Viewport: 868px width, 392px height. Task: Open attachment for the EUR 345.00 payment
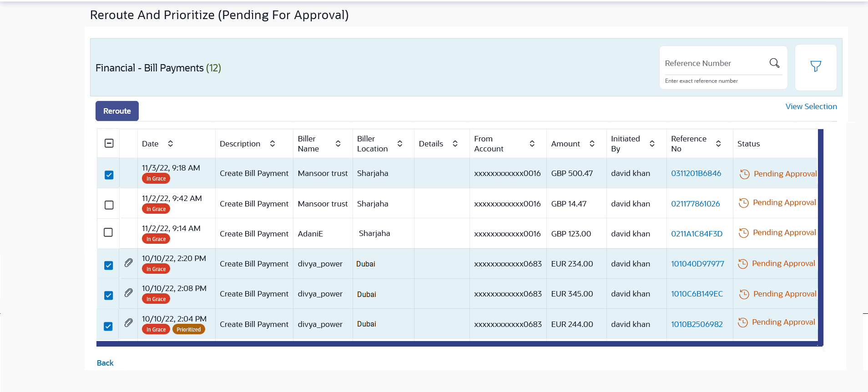click(x=129, y=293)
